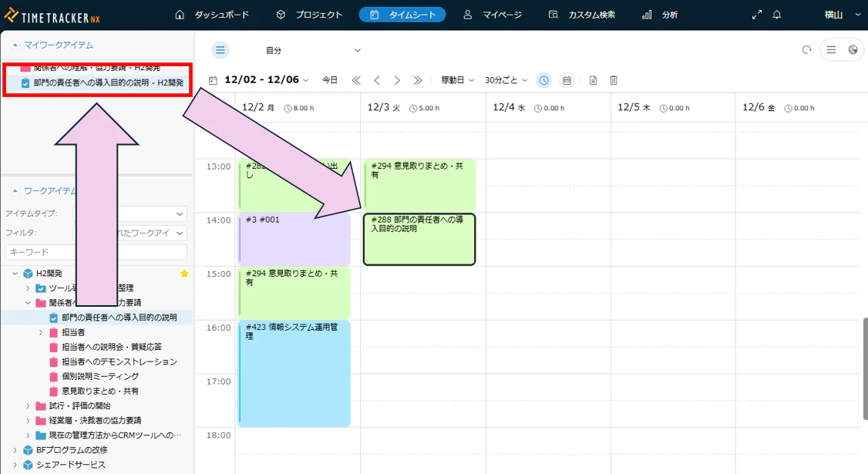The height and width of the screenshot is (474, 868).
Task: Expand the シェアードサービス project
Action: (15, 466)
